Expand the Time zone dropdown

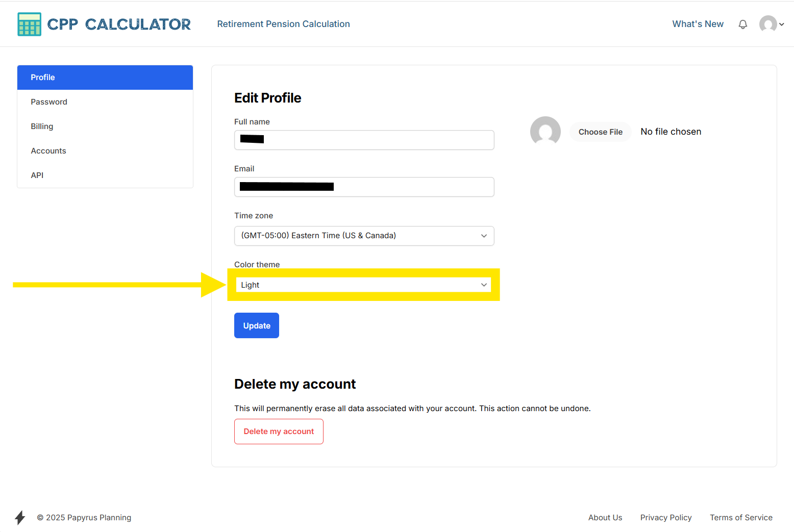tap(364, 236)
